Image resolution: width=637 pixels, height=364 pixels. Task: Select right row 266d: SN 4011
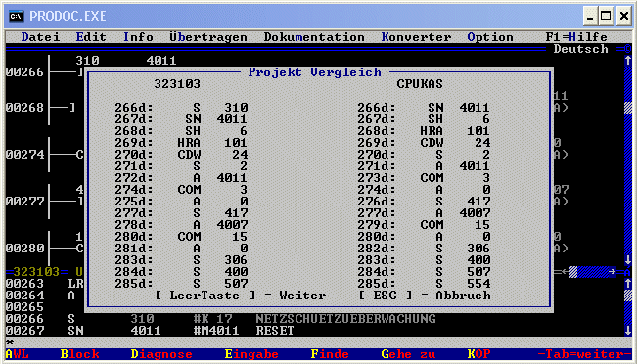tap(424, 108)
